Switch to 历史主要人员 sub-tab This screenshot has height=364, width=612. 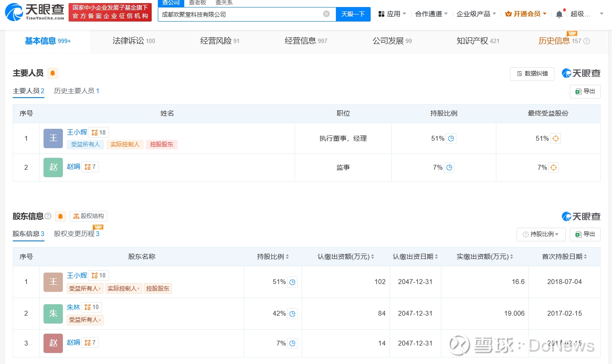pyautogui.click(x=76, y=91)
